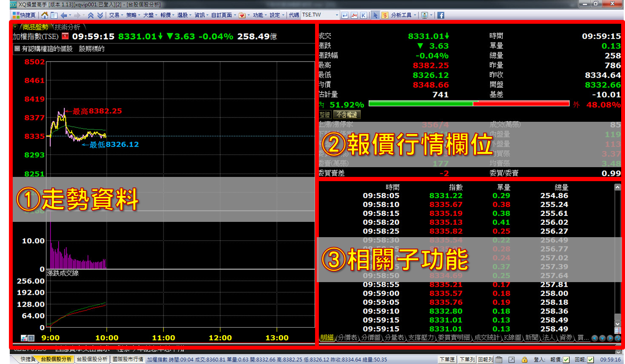Screen dimensions: 625x364
Task: Switch to the 支撐壓力 tab
Action: [421, 338]
